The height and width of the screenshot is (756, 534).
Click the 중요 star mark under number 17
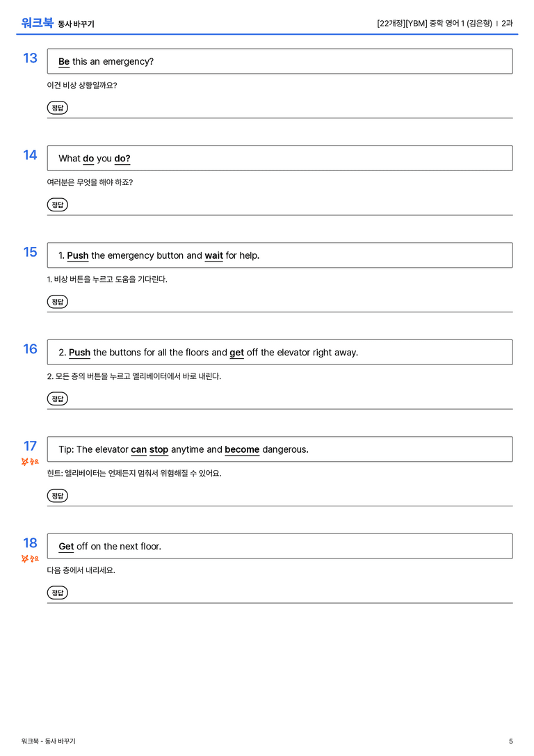coord(30,462)
